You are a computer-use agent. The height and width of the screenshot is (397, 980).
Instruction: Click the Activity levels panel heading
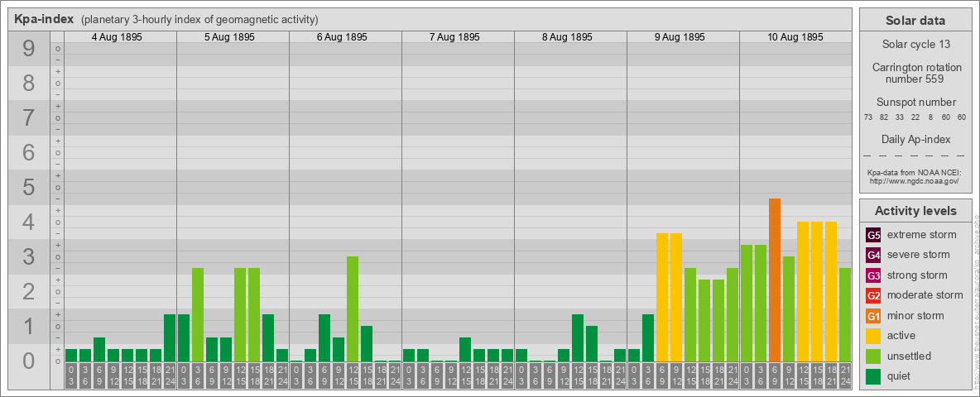point(915,211)
